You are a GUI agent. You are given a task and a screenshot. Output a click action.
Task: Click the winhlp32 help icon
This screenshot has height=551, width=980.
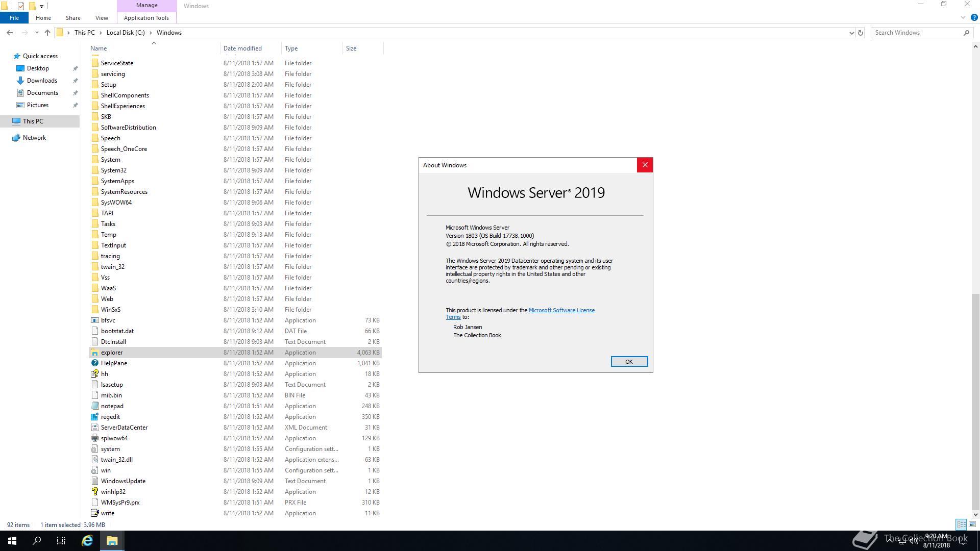(x=94, y=492)
